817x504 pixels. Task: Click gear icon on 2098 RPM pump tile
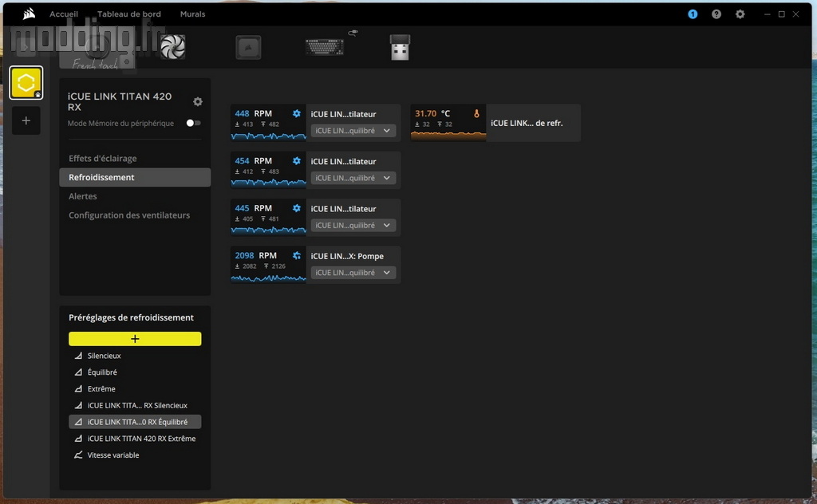pos(297,256)
